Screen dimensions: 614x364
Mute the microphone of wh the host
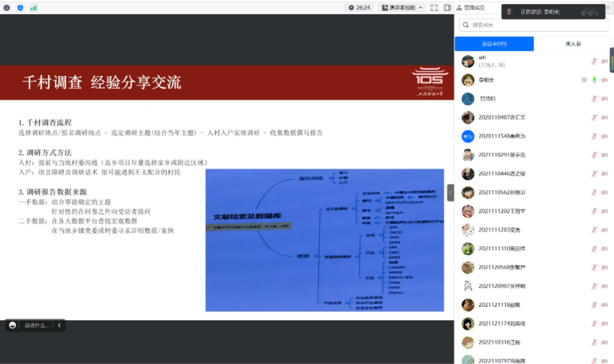click(594, 61)
